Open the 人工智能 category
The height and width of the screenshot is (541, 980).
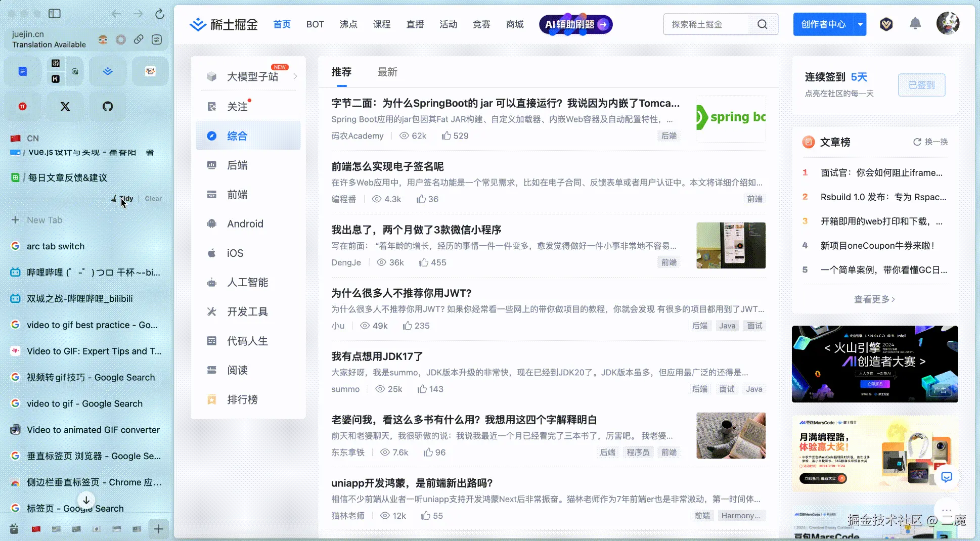click(x=248, y=282)
